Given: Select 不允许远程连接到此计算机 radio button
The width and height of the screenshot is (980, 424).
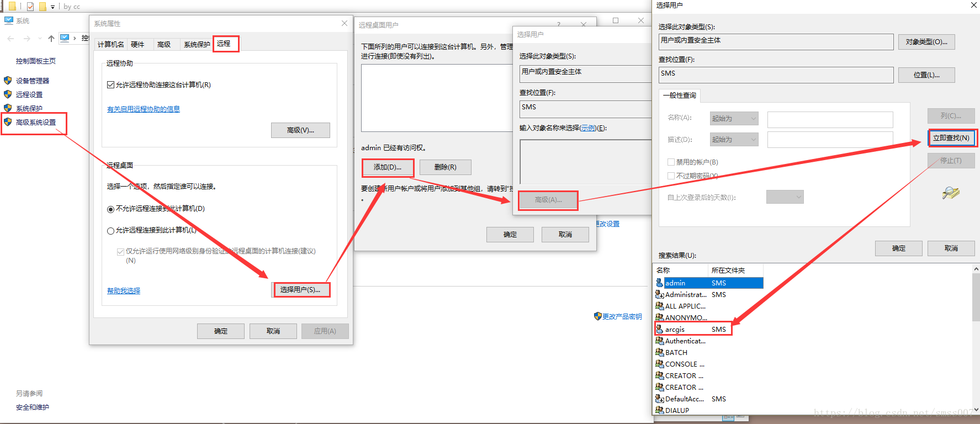Looking at the screenshot, I should pyautogui.click(x=110, y=209).
